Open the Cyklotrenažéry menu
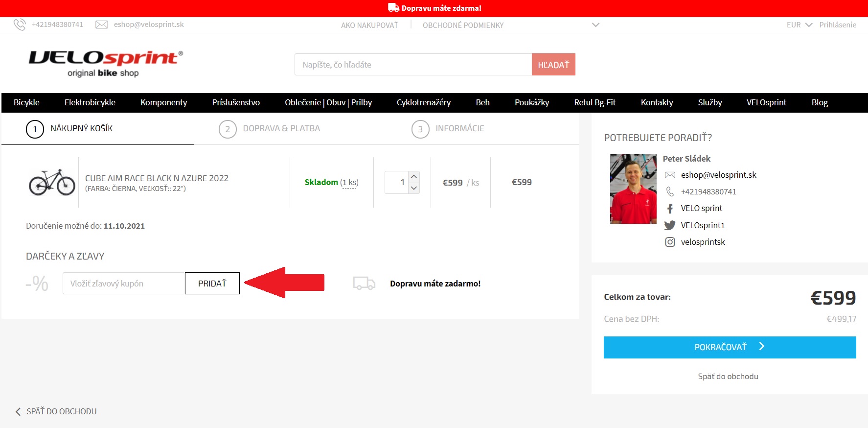 424,102
